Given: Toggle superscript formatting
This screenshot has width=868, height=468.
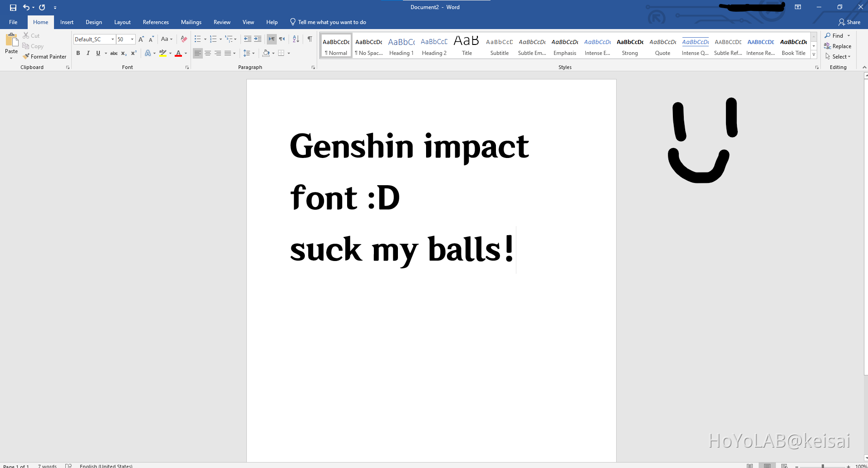Looking at the screenshot, I should (x=133, y=53).
